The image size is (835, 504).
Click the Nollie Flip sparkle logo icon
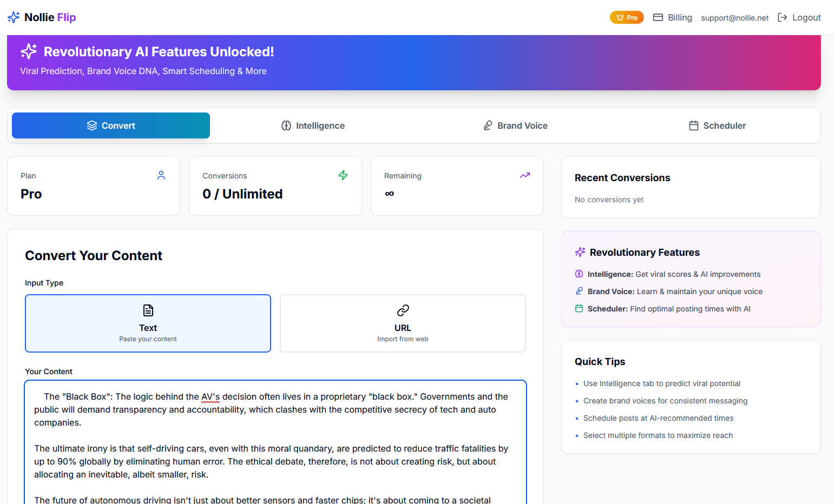pos(14,17)
